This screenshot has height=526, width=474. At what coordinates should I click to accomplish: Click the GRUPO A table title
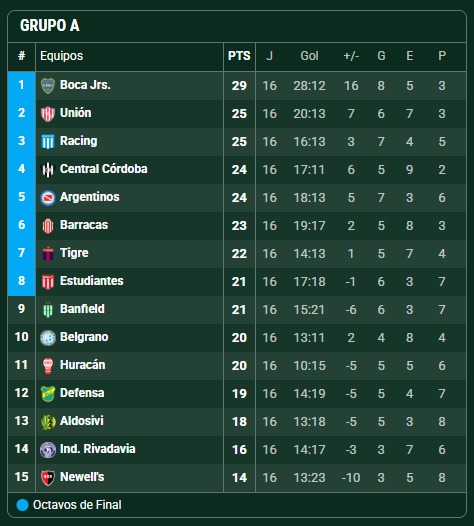tap(50, 25)
